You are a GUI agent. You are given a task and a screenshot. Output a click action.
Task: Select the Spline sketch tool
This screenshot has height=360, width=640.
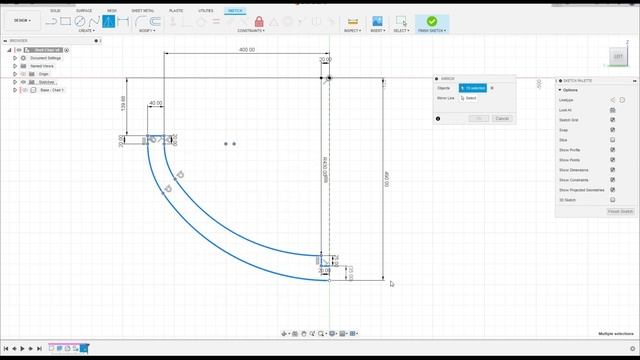pos(94,21)
